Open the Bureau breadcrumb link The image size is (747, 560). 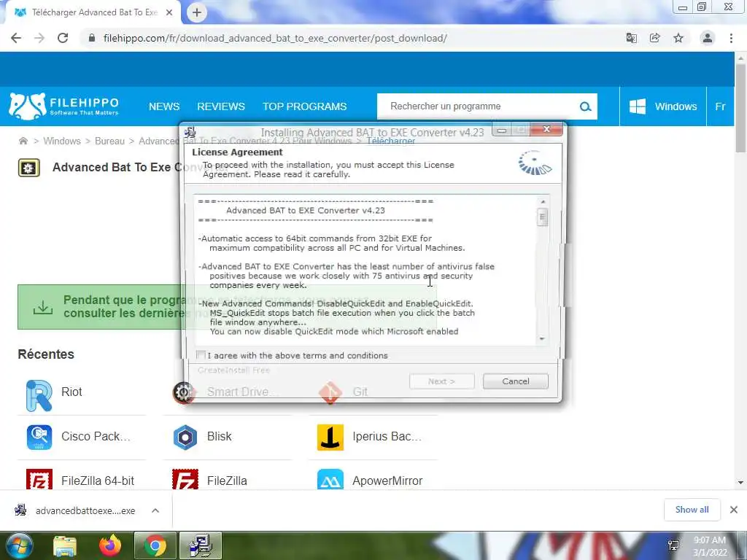pos(109,141)
